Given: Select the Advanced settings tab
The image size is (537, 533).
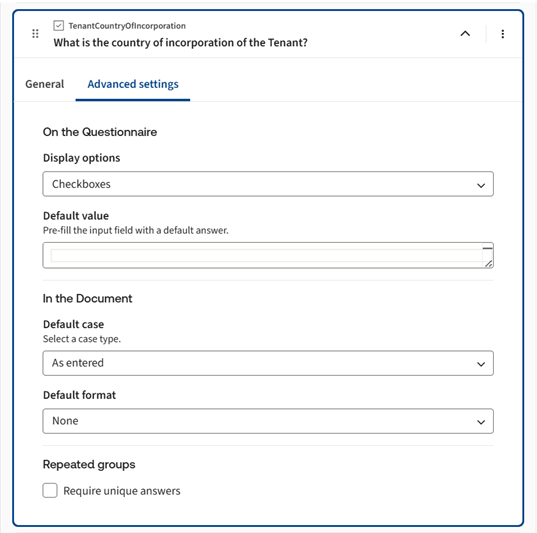Looking at the screenshot, I should tap(133, 84).
